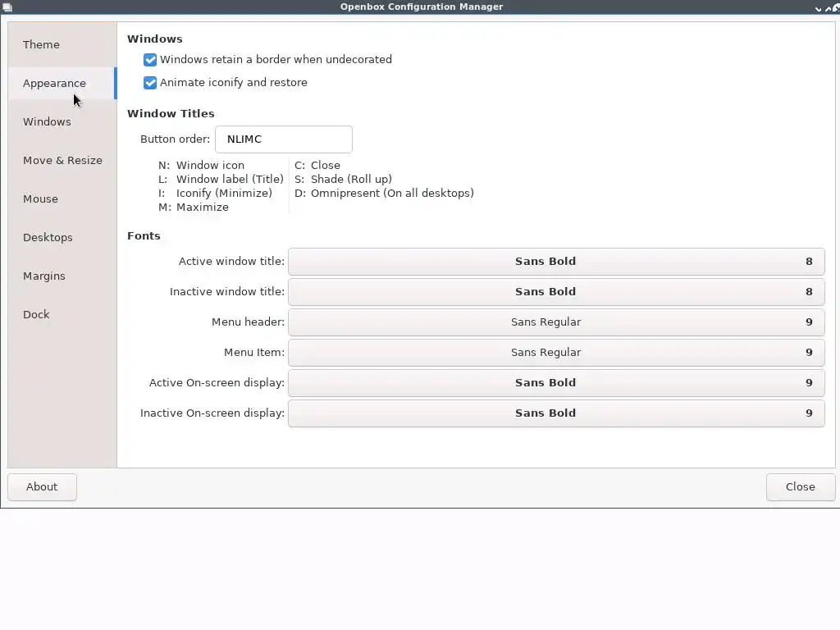The height and width of the screenshot is (630, 840).
Task: Select the Appearance section
Action: tap(62, 83)
